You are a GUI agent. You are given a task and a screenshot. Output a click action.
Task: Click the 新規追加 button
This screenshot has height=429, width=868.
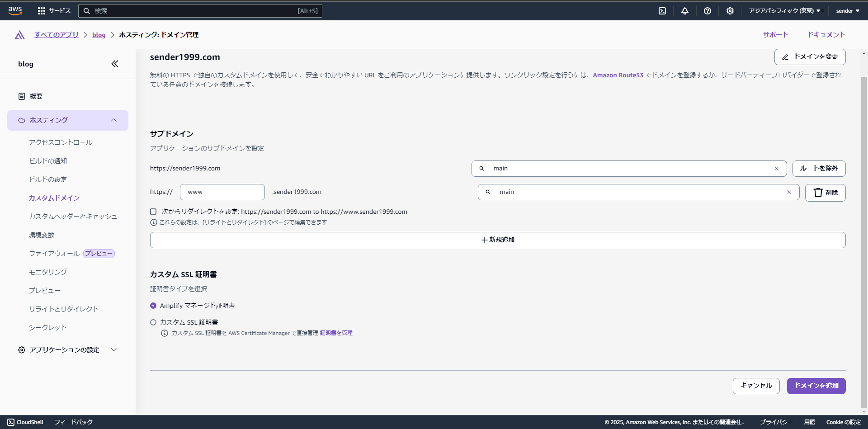coord(498,240)
